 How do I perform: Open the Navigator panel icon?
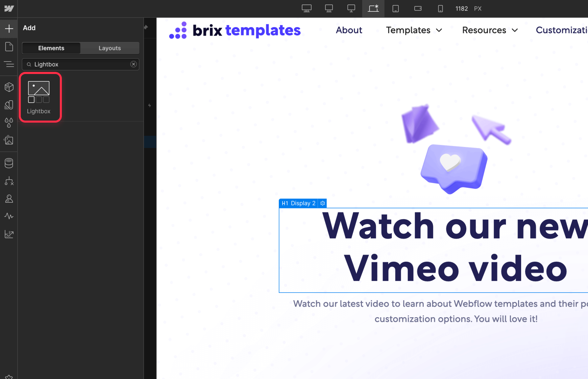[9, 64]
